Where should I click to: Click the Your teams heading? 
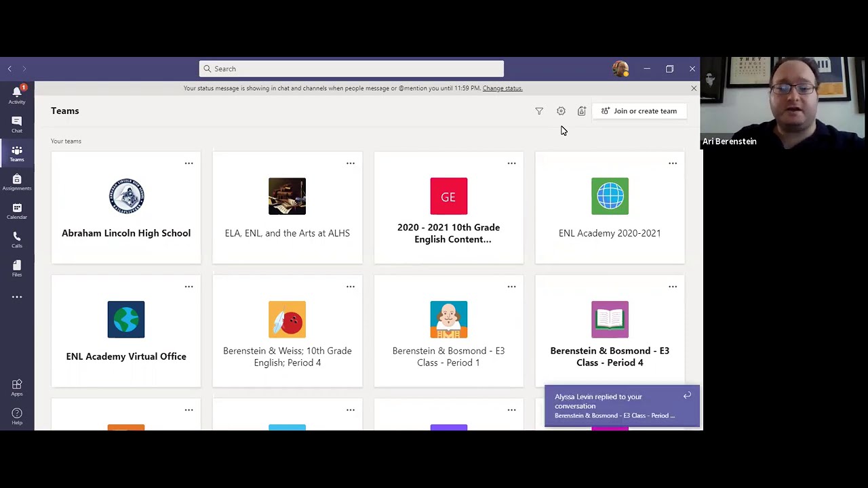[x=66, y=141]
